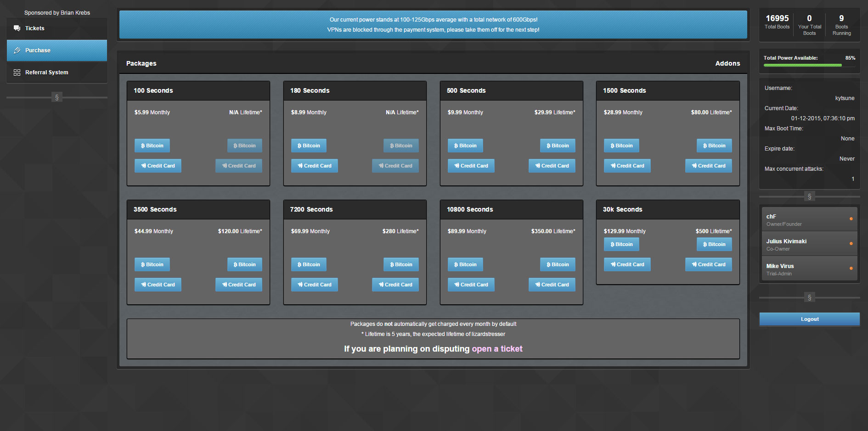Viewport: 868px width, 431px height.
Task: Click the "$44.99 Monthly" price text
Action: coord(154,231)
